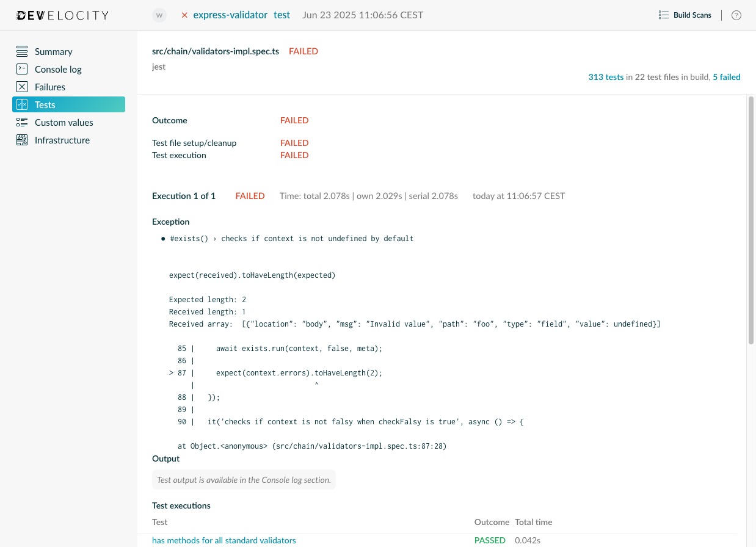Open the "313 tests" link
756x547 pixels.
click(x=605, y=77)
